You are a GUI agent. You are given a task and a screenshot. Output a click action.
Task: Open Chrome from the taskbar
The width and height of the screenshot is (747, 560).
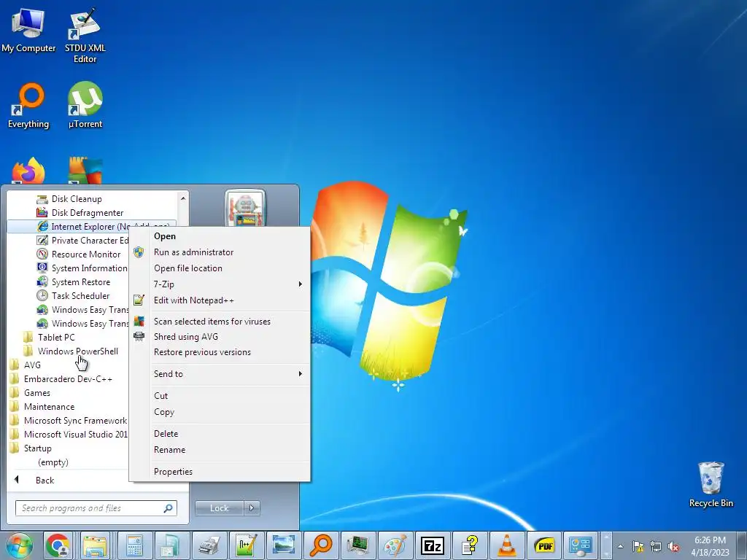click(58, 545)
